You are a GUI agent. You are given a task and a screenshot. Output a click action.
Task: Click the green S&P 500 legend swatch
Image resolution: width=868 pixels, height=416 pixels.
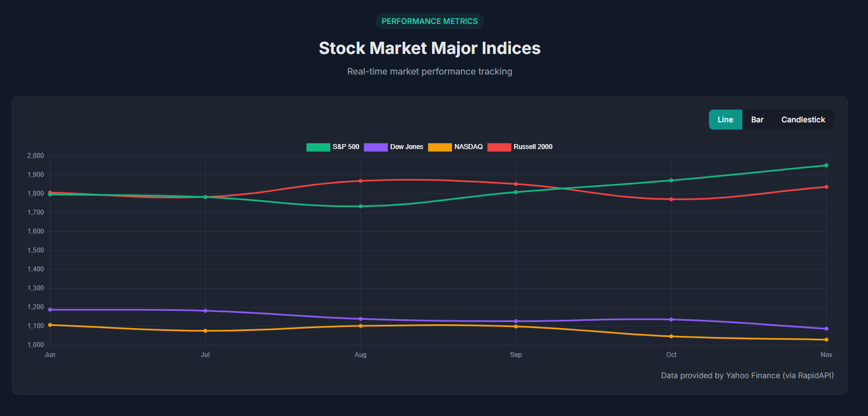[x=318, y=147]
